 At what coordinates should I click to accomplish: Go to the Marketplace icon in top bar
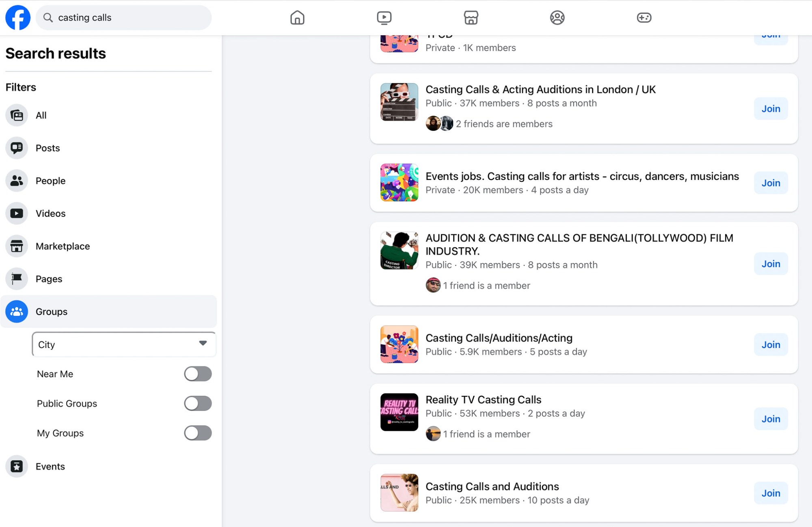pos(471,17)
